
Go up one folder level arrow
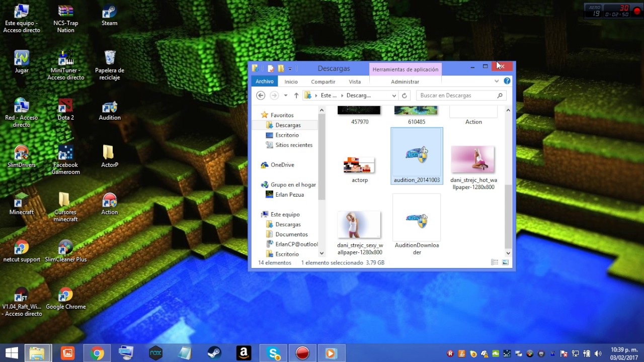pos(296,96)
